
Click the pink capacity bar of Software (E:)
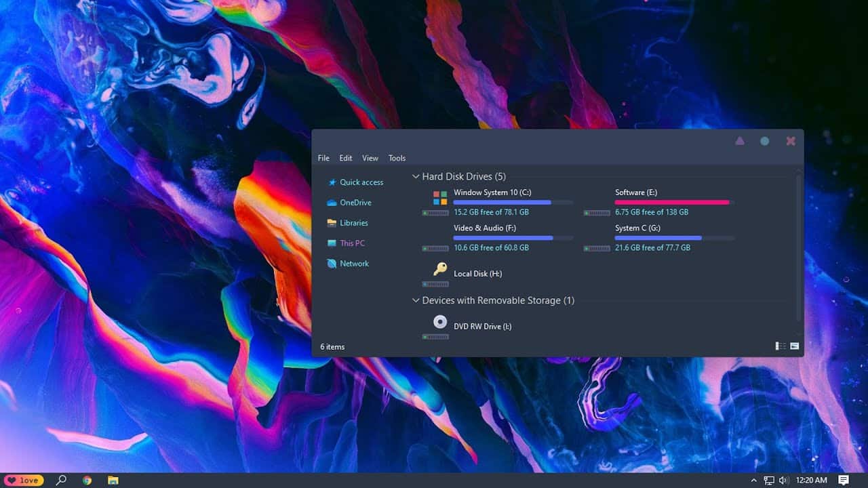pyautogui.click(x=672, y=202)
